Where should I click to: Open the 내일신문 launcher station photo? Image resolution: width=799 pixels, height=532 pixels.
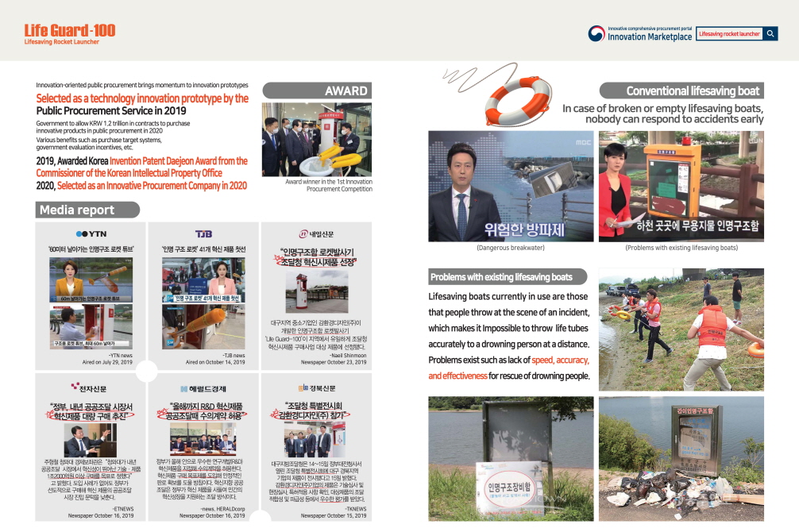[316, 292]
